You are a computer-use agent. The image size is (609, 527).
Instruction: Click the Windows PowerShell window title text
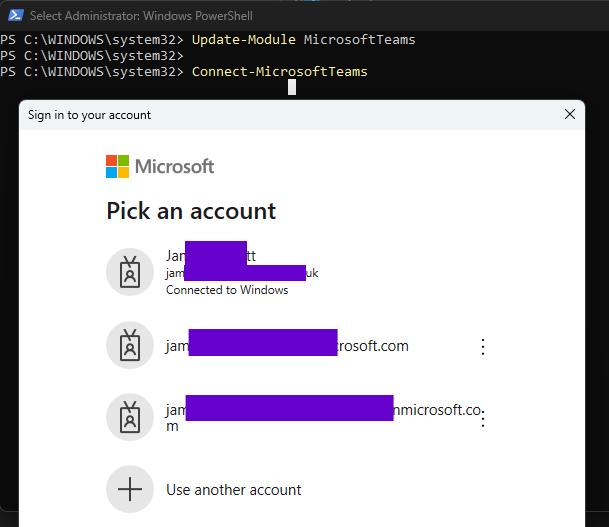pos(141,16)
